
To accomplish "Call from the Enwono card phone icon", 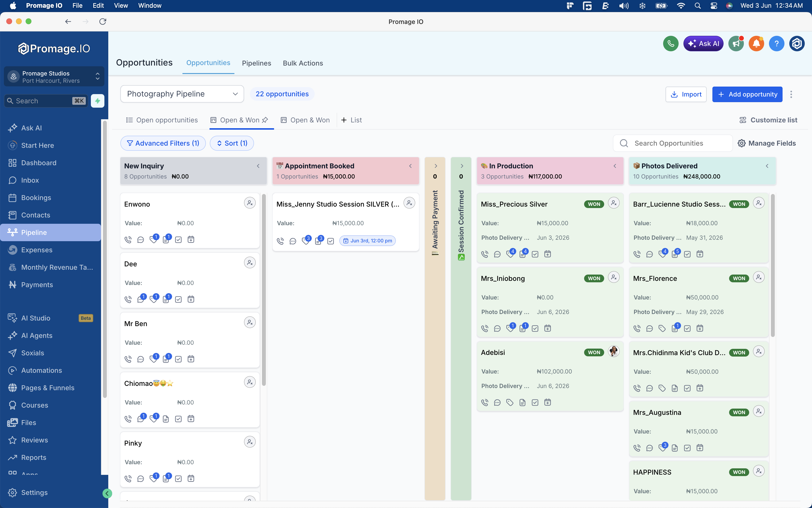I will pos(128,239).
